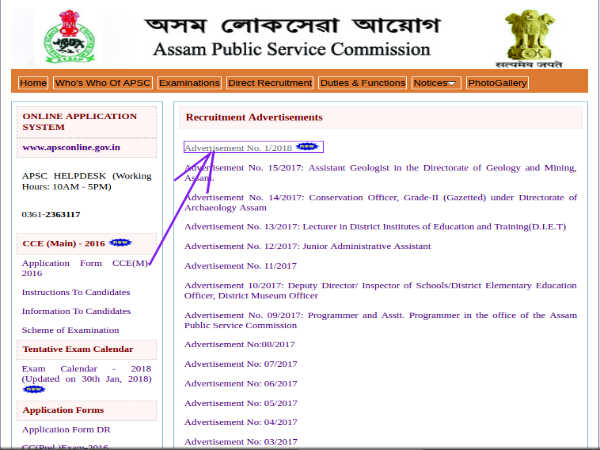Open Exam Calendar - 2018 link
Screen dimensions: 600x450
[x=86, y=373]
